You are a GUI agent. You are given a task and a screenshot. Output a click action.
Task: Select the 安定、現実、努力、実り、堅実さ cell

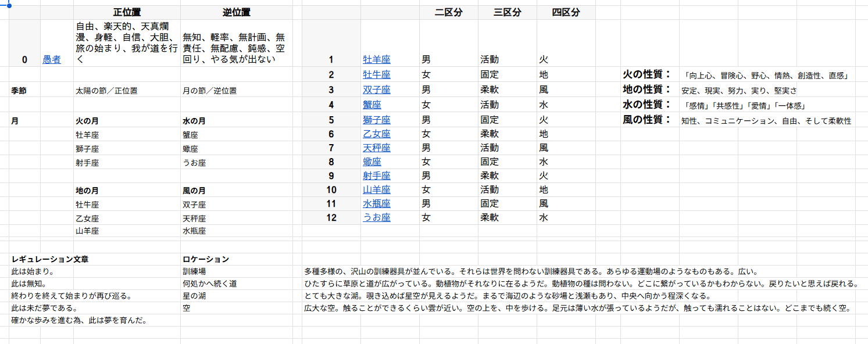(739, 91)
